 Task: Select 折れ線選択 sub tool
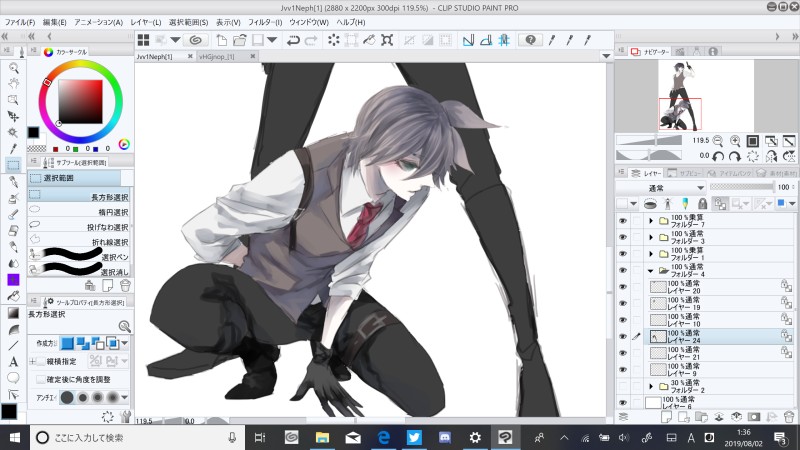coord(79,241)
